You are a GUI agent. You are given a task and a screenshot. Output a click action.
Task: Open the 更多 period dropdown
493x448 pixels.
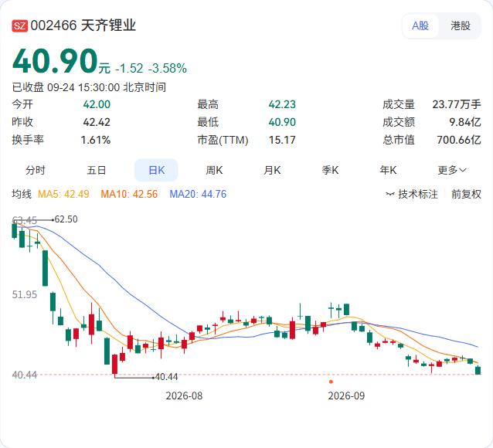click(452, 171)
